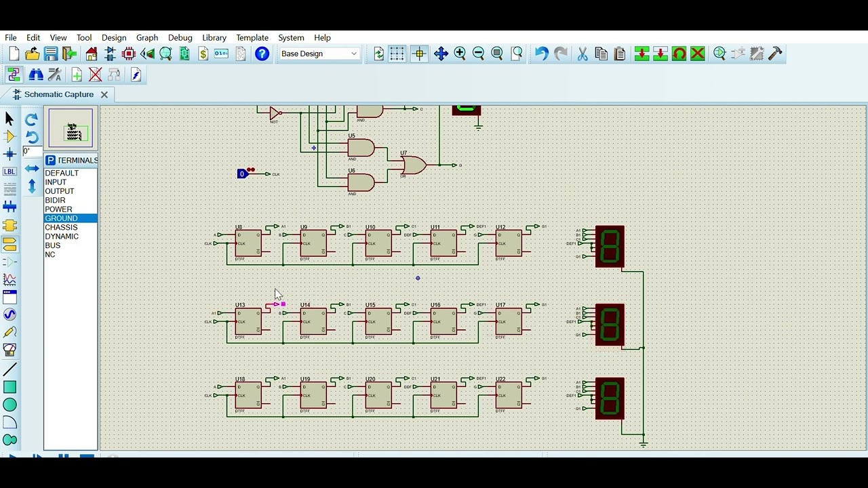
Task: Open a project using the folder icon
Action: click(x=32, y=54)
